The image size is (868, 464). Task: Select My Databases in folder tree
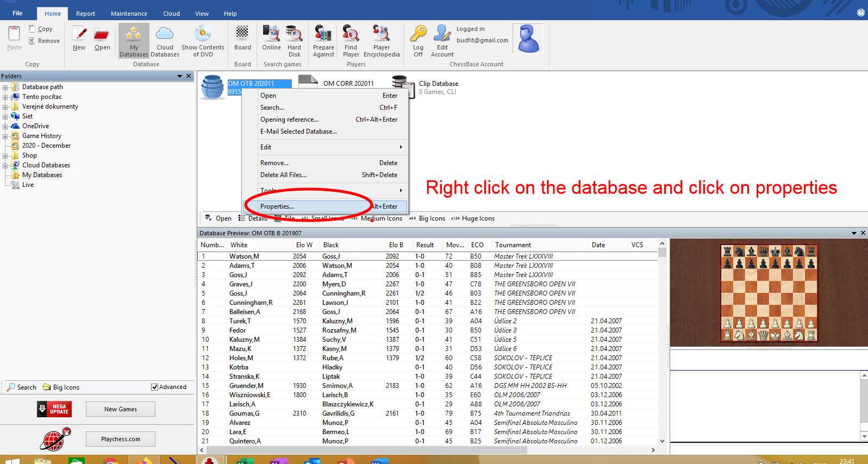click(42, 175)
